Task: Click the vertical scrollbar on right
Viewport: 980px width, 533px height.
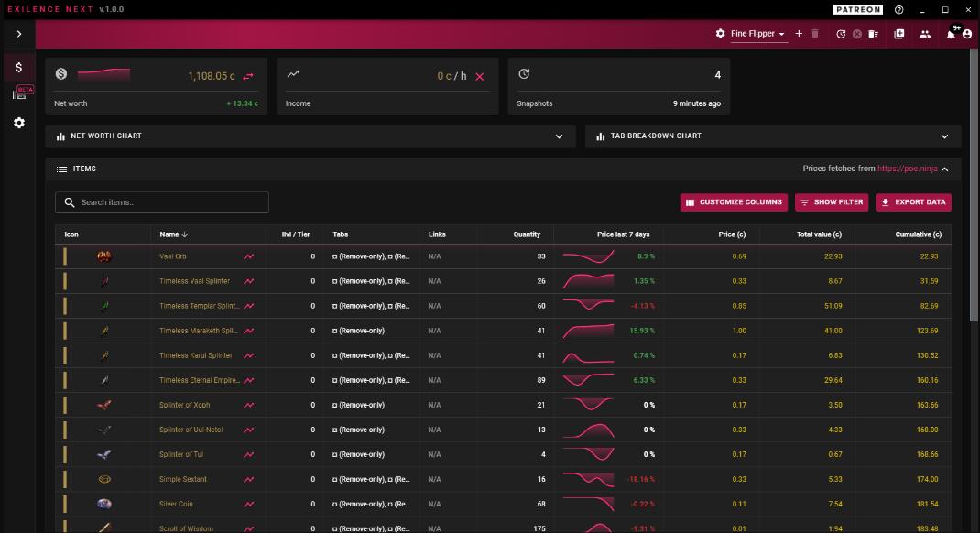Action: pyautogui.click(x=974, y=188)
